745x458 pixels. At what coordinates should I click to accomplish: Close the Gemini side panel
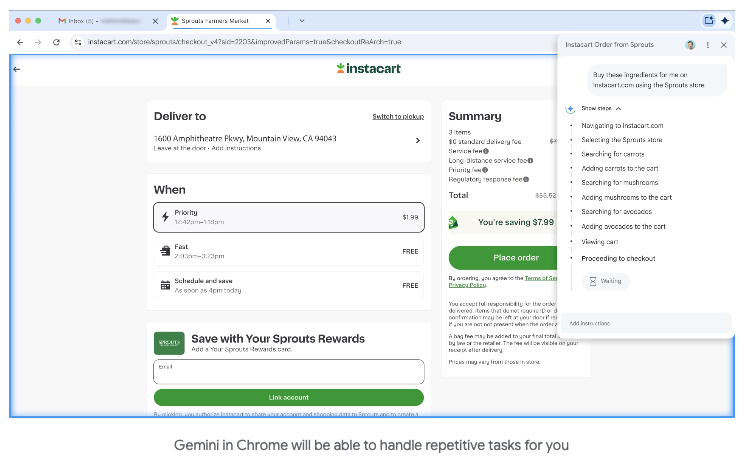[x=724, y=45]
